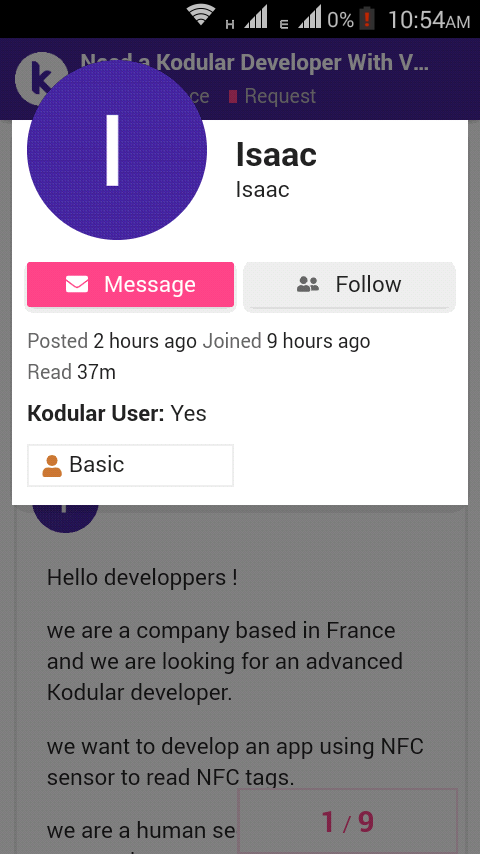Tap the battery warning icon

pos(367,19)
